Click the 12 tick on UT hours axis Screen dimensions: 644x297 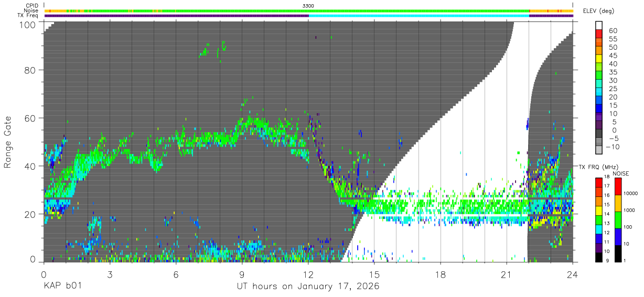308,274
